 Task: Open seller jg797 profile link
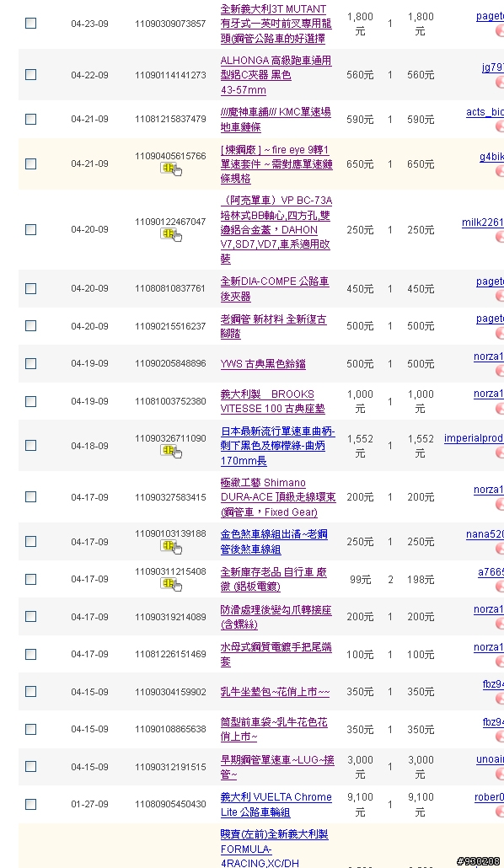click(492, 67)
